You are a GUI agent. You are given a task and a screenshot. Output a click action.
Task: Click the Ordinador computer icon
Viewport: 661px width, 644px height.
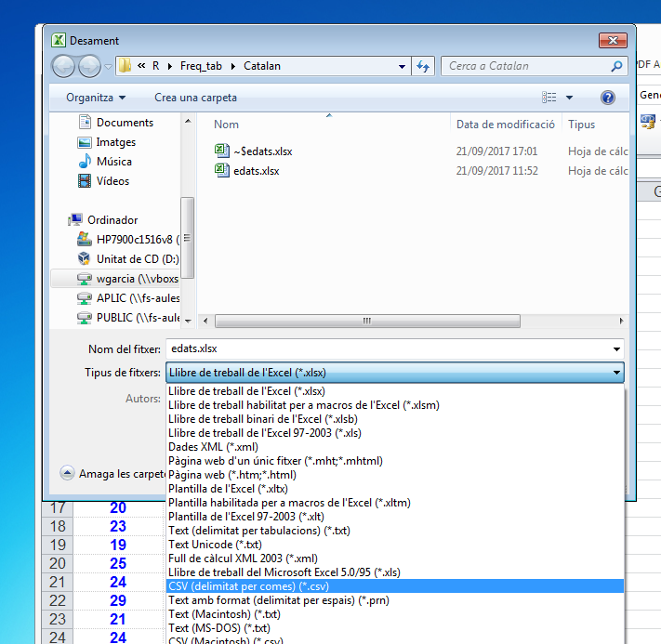[x=75, y=219]
